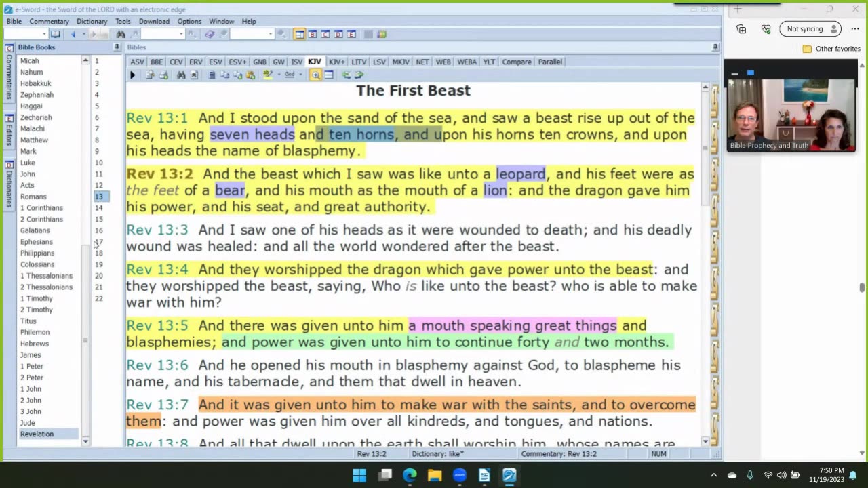This screenshot has height=488, width=868.
Task: Open the Commentary menu
Action: (49, 22)
